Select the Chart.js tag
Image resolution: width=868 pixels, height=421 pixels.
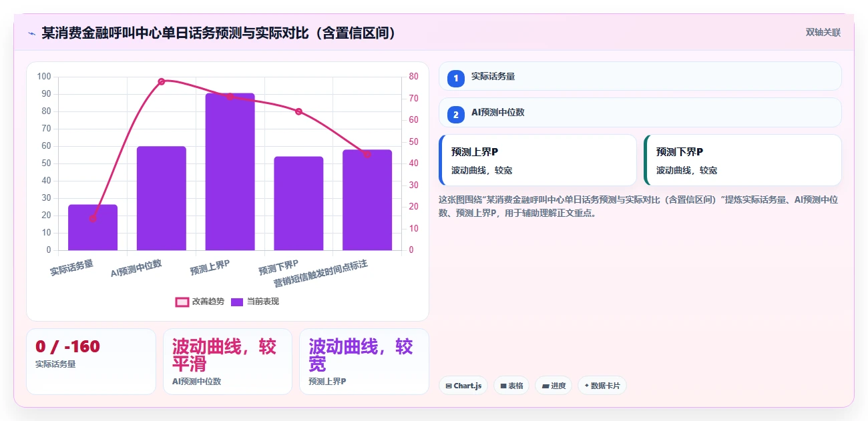click(463, 386)
